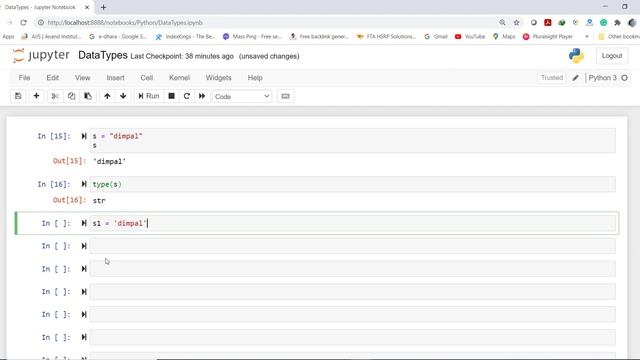640x360 pixels.
Task: Move selected cell up arrow
Action: [x=107, y=96]
